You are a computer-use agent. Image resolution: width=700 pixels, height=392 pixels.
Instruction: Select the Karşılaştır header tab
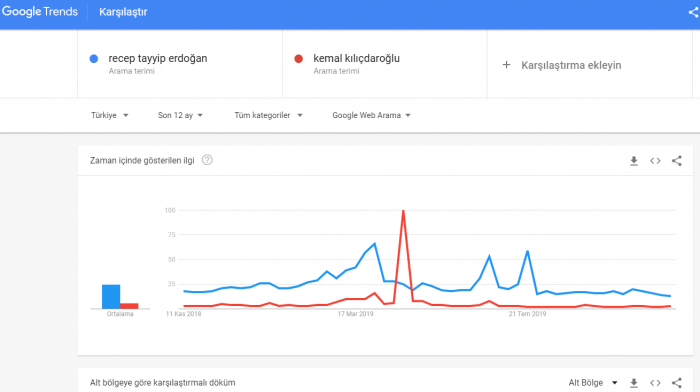pyautogui.click(x=123, y=12)
